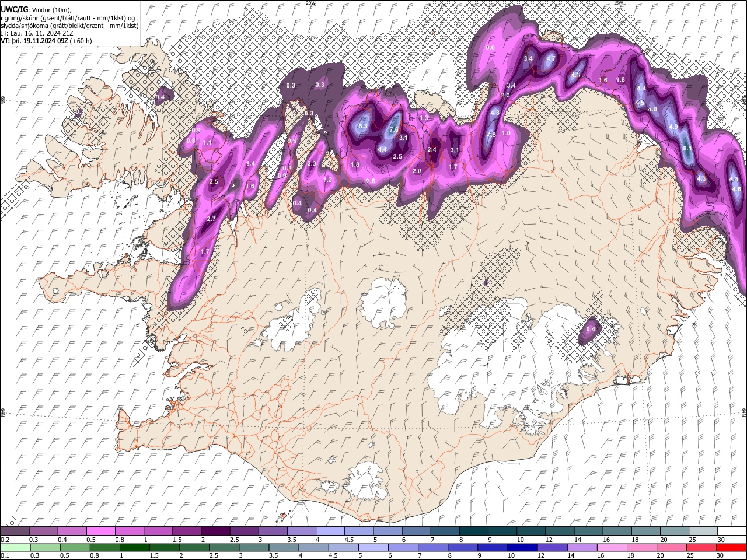The height and width of the screenshot is (560, 747).
Task: Click the 'IT: Lau. 16. 11. 2024 21Z' line
Action: (37, 33)
